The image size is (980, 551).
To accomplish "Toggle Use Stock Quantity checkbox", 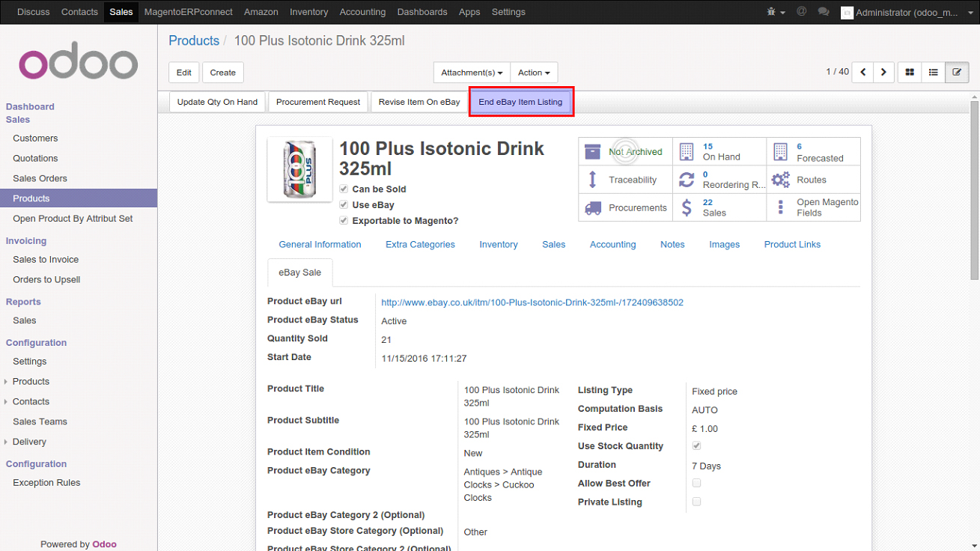I will (697, 446).
